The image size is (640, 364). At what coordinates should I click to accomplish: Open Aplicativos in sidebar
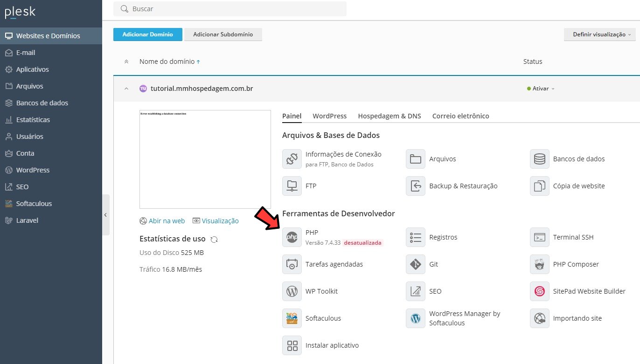tap(51, 69)
